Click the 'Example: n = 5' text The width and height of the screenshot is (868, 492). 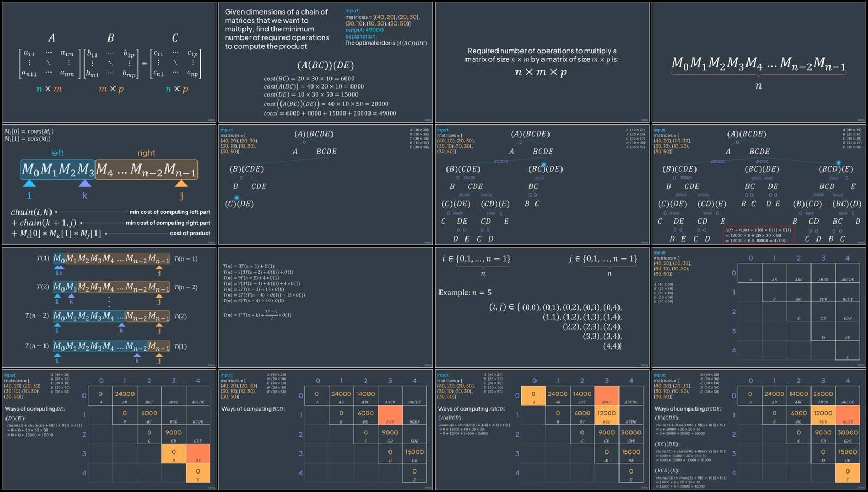pos(465,292)
